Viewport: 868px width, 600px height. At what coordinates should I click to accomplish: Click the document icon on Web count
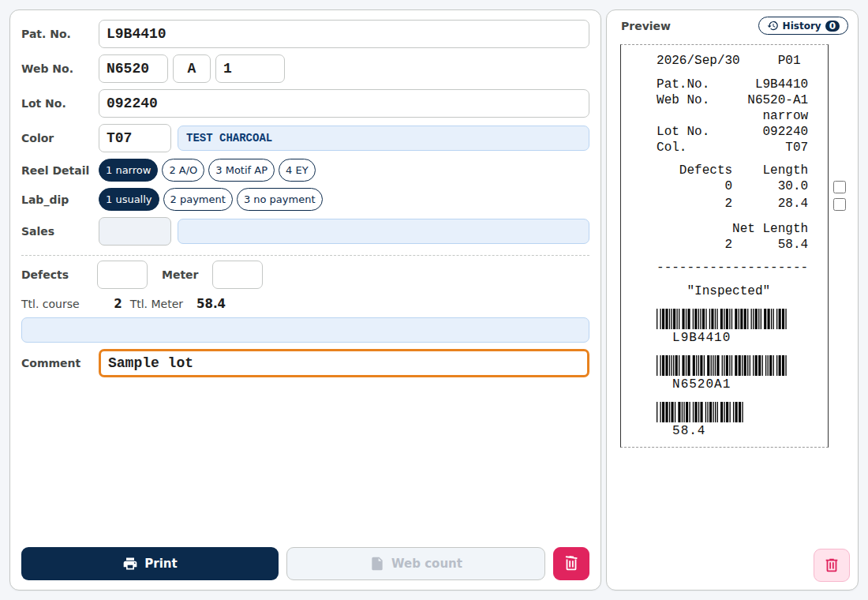coord(377,564)
